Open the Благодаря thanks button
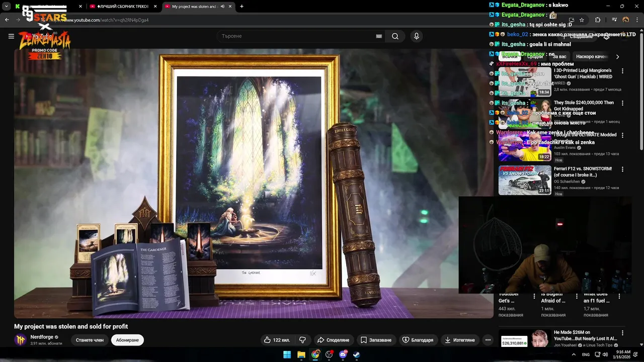 pyautogui.click(x=418, y=340)
